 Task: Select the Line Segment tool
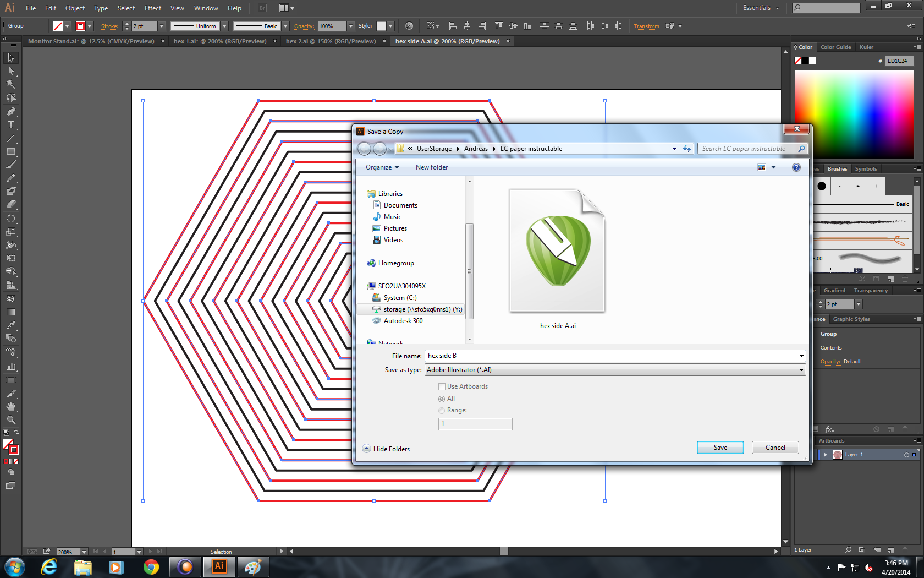[x=11, y=138]
